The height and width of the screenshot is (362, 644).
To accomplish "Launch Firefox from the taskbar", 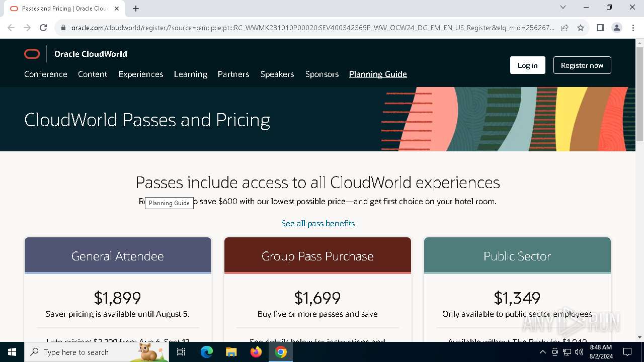I will (x=256, y=352).
